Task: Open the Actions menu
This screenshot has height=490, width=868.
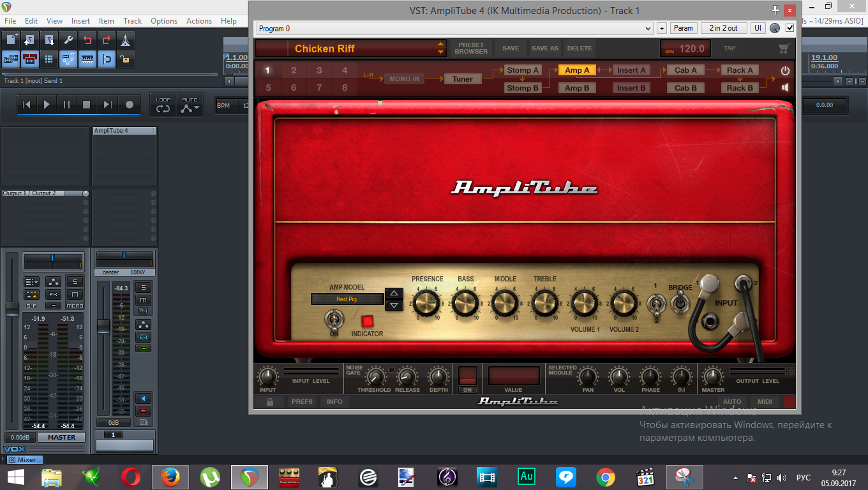Action: click(x=199, y=21)
